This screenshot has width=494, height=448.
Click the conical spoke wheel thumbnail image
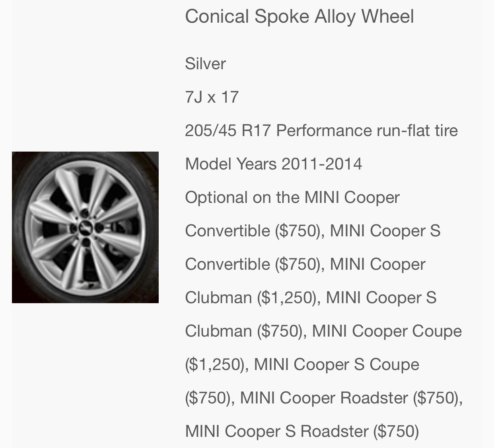click(x=85, y=227)
